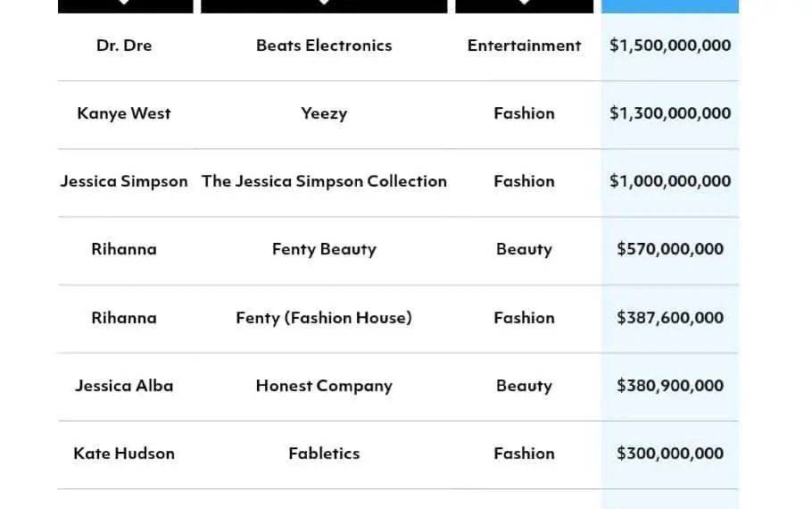Click the $1,300,000,000 value cell
812x509 pixels.
point(670,113)
